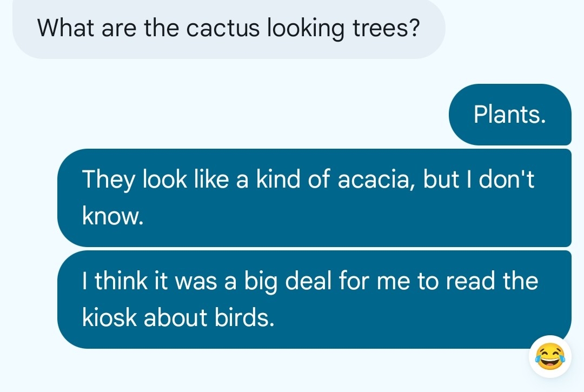The height and width of the screenshot is (392, 584).
Task: Select the received cactus trees question bubble
Action: pyautogui.click(x=228, y=28)
